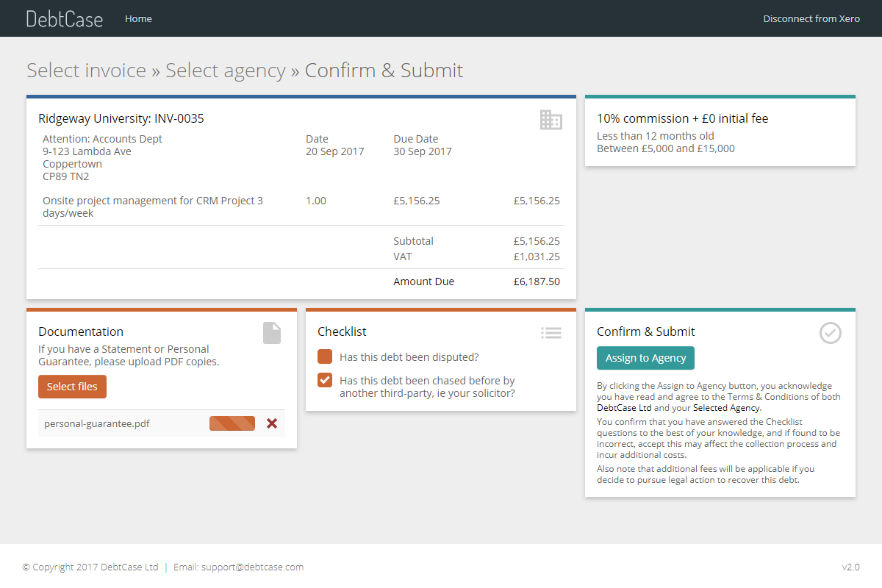Go back to Select invoice step

[87, 71]
